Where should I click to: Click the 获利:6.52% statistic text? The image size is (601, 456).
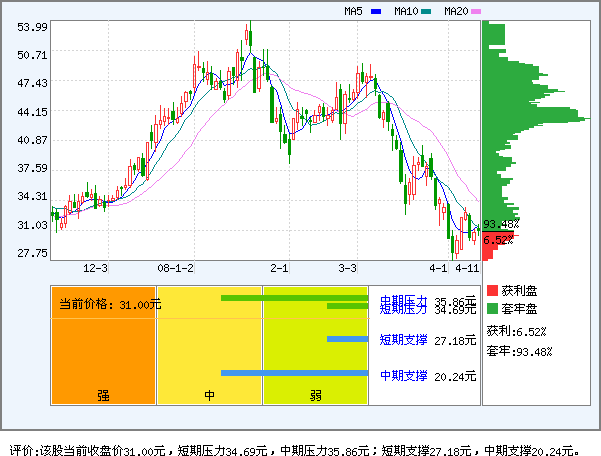pyautogui.click(x=516, y=331)
